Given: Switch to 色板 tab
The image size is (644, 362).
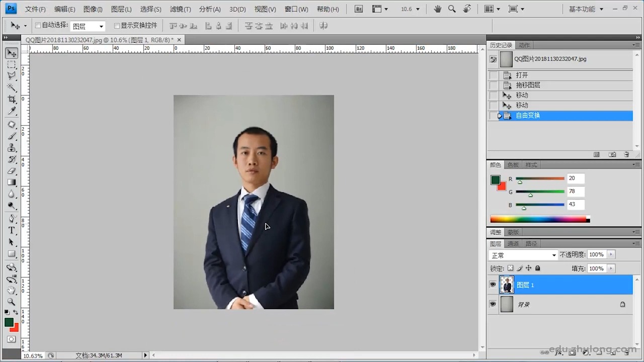Looking at the screenshot, I should pyautogui.click(x=513, y=165).
